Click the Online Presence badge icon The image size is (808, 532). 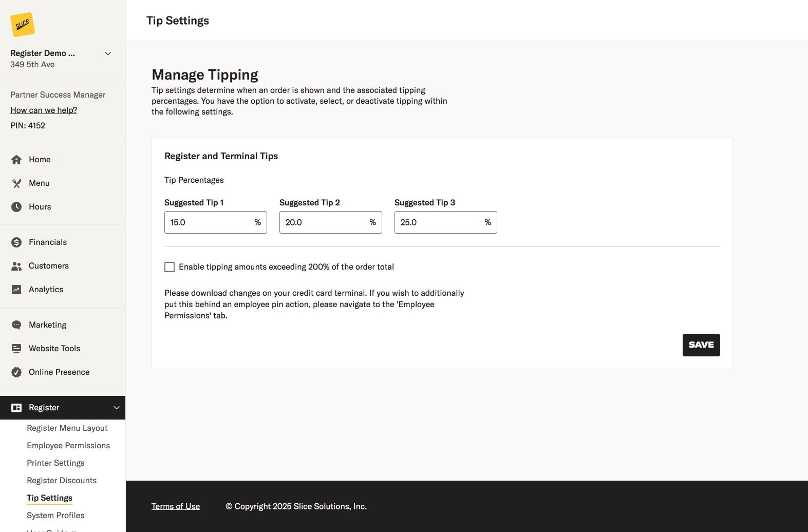(16, 372)
